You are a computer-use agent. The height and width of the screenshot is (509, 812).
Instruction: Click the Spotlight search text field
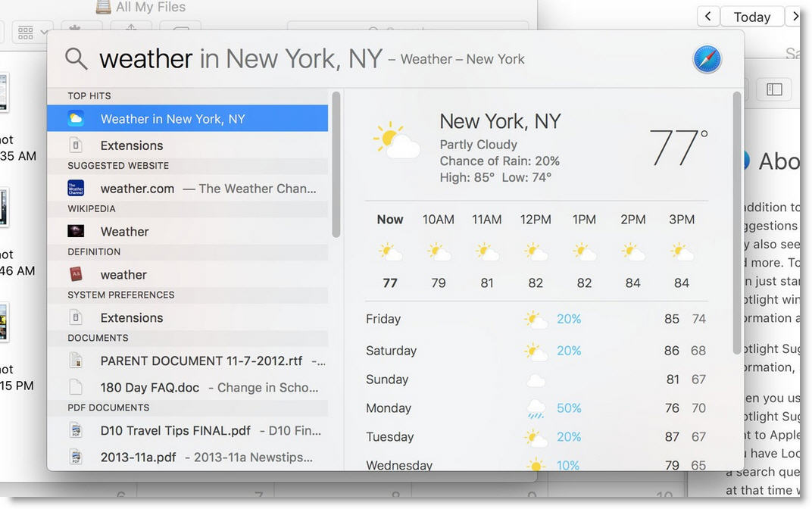coord(379,59)
